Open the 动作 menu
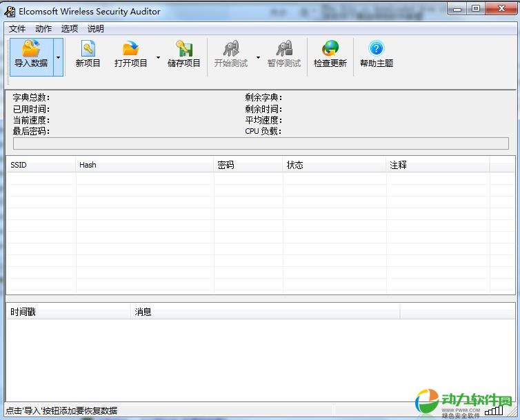The width and height of the screenshot is (520, 420). pyautogui.click(x=43, y=29)
